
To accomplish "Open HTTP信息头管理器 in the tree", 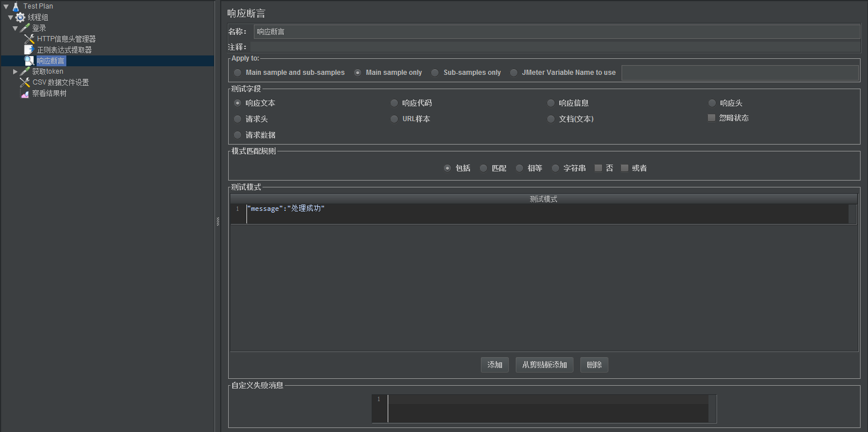I will pos(66,39).
